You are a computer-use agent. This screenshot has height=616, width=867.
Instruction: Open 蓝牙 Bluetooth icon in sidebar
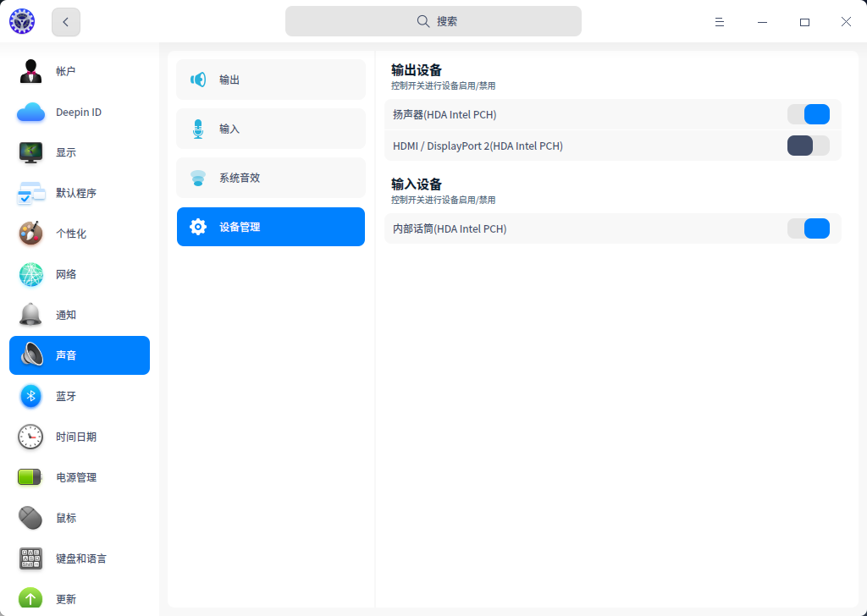coord(31,396)
